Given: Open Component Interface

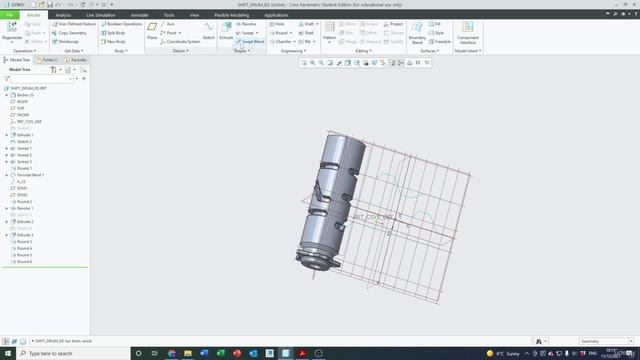Looking at the screenshot, I should coord(468,33).
